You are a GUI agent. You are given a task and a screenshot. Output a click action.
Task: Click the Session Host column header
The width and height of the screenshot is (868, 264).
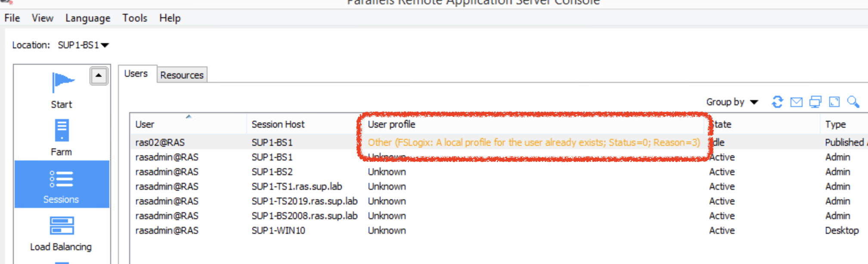click(278, 125)
